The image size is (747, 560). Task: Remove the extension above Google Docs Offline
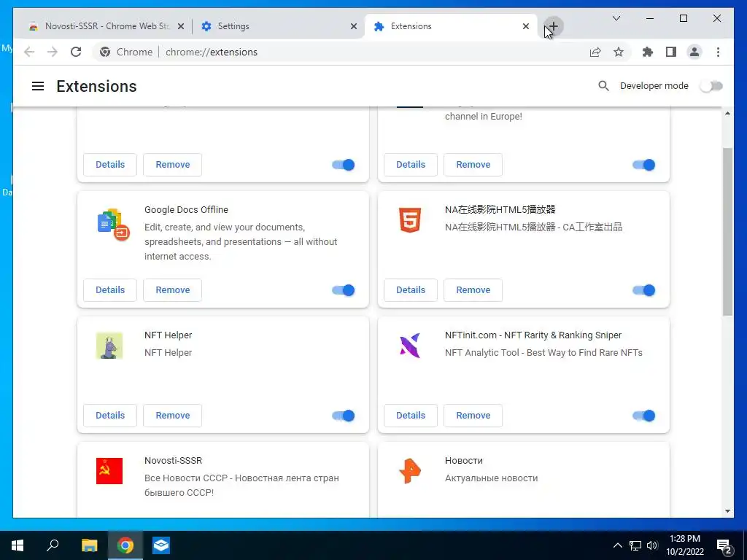point(172,164)
